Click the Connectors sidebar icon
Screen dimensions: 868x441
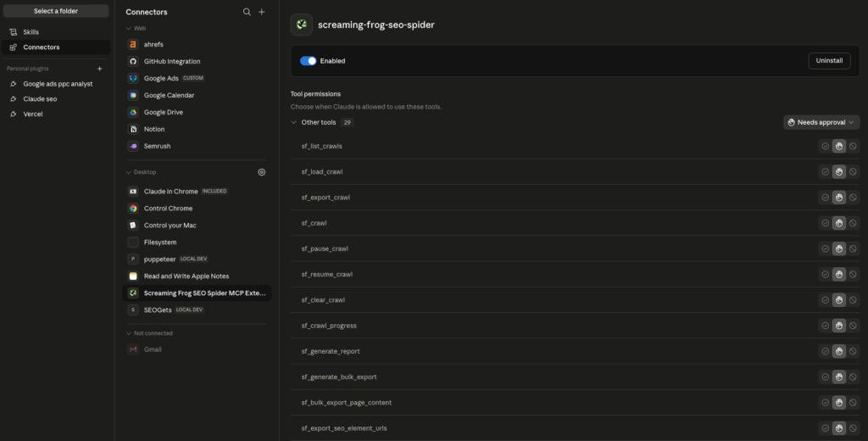coord(14,47)
